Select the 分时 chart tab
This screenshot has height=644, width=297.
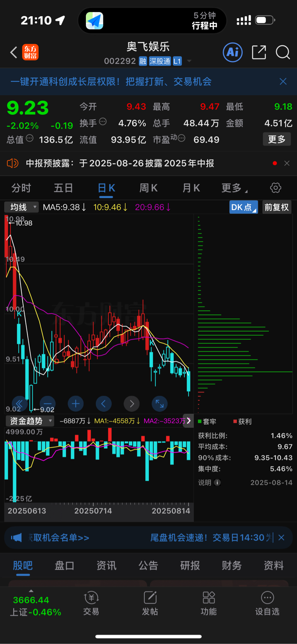click(21, 188)
